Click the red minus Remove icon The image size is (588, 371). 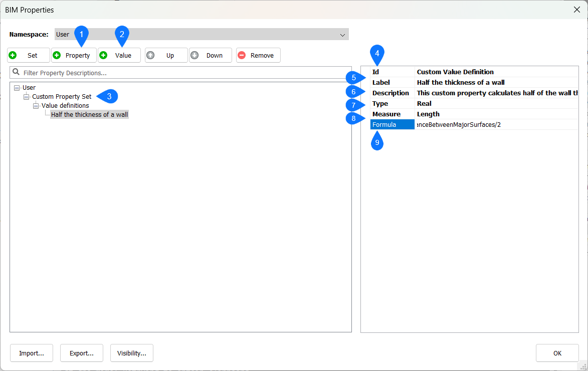click(x=242, y=55)
